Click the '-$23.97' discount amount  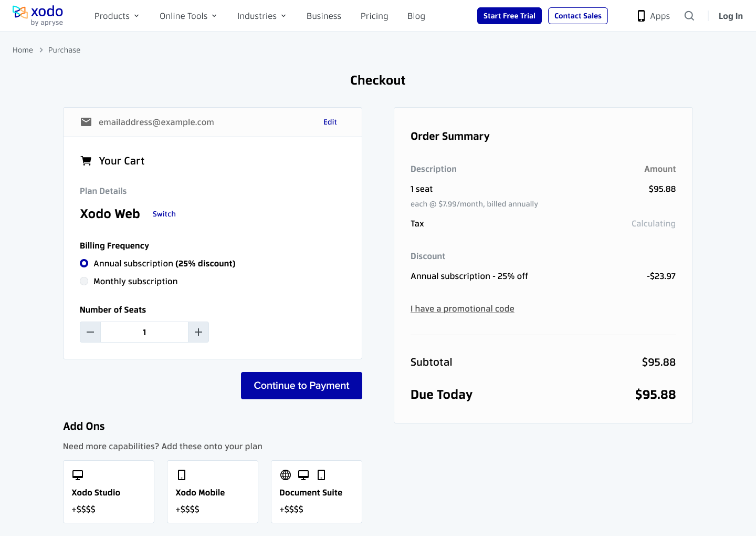pos(661,276)
